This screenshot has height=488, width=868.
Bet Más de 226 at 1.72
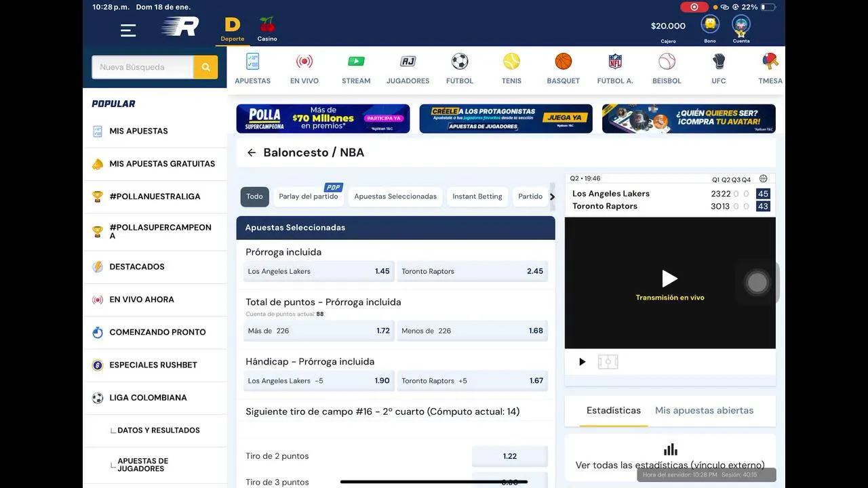319,331
